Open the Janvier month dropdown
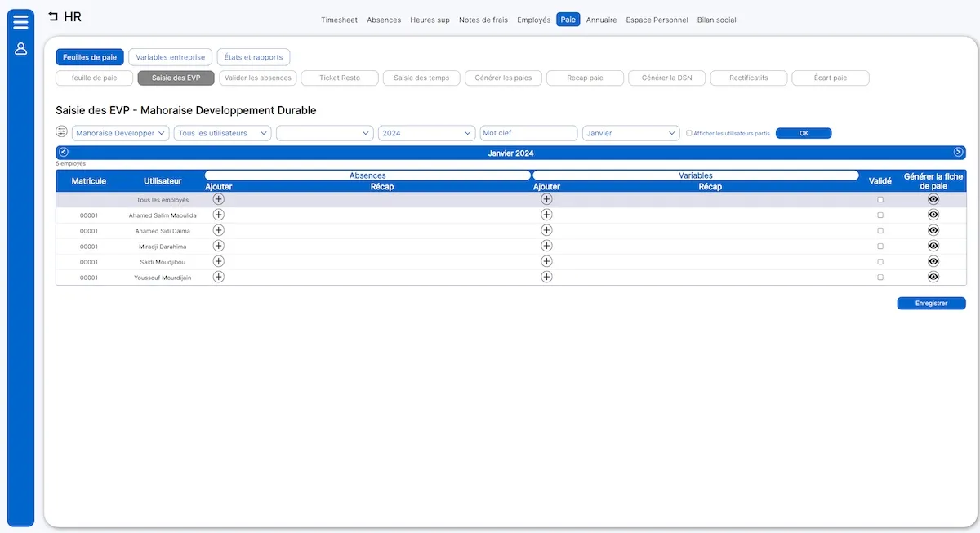 click(x=630, y=133)
